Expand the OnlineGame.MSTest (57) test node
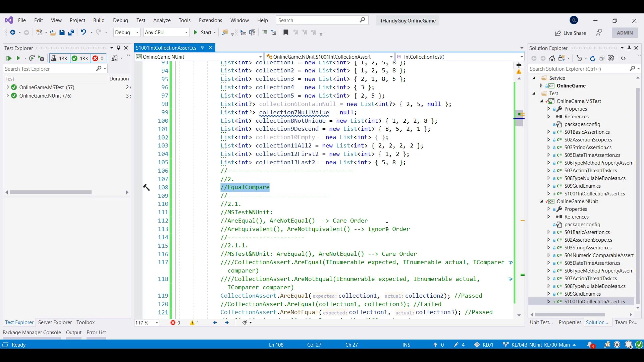 [7, 87]
